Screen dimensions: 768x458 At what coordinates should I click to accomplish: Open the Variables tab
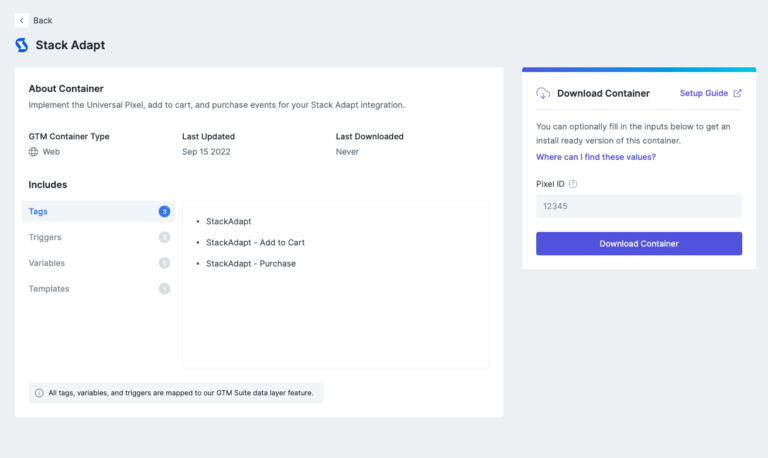(98, 263)
